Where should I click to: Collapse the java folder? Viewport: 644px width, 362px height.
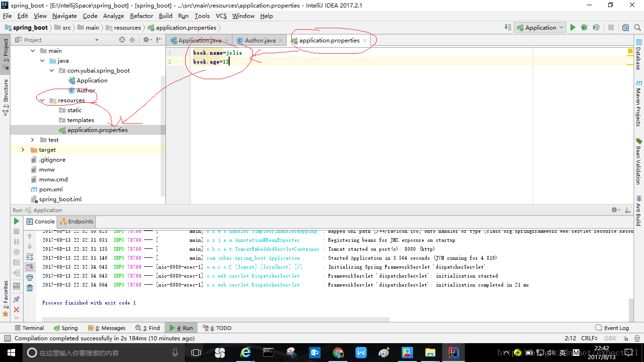pyautogui.click(x=42, y=60)
